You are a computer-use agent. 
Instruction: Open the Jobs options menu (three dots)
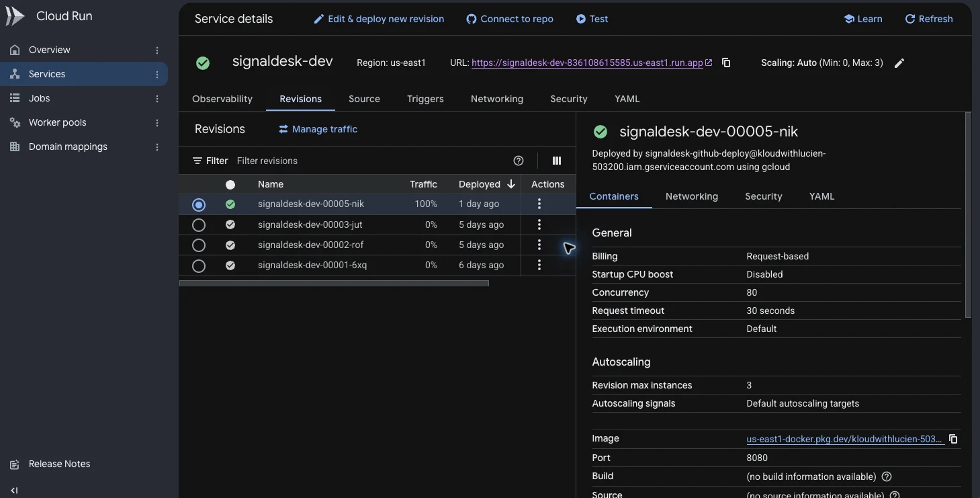point(157,99)
